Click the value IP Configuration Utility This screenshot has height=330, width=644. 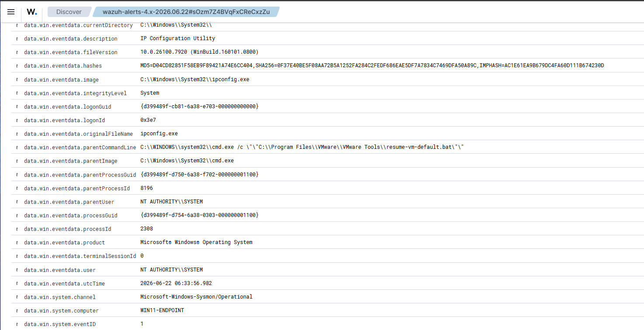pyautogui.click(x=178, y=38)
